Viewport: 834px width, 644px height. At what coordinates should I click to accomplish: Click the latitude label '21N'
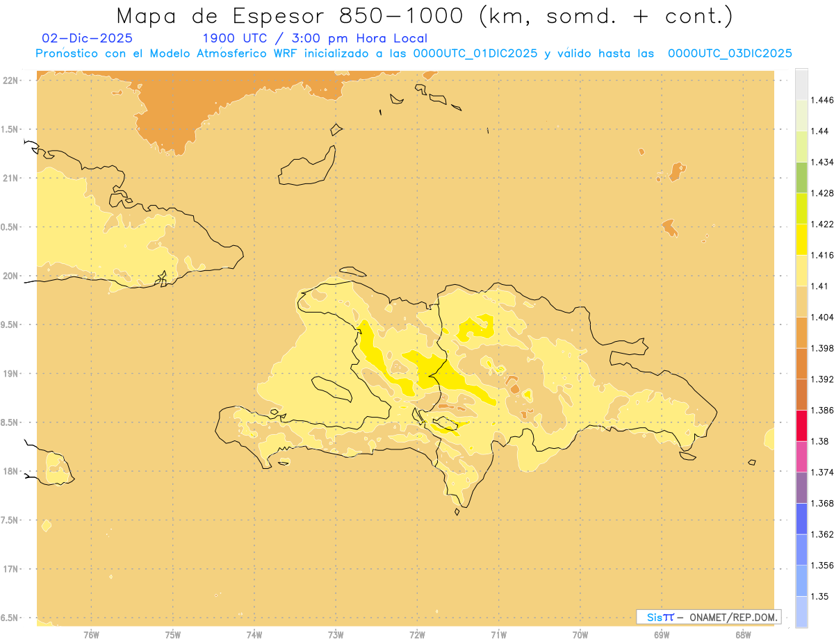point(10,178)
